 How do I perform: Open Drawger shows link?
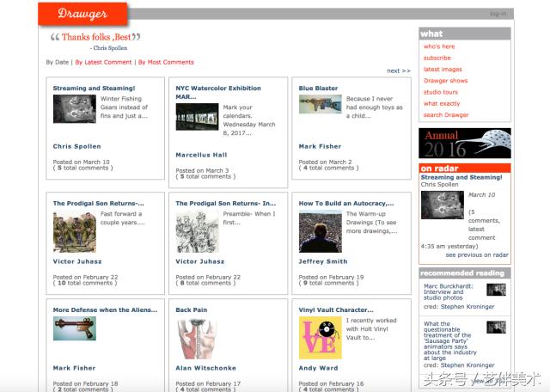click(x=445, y=80)
